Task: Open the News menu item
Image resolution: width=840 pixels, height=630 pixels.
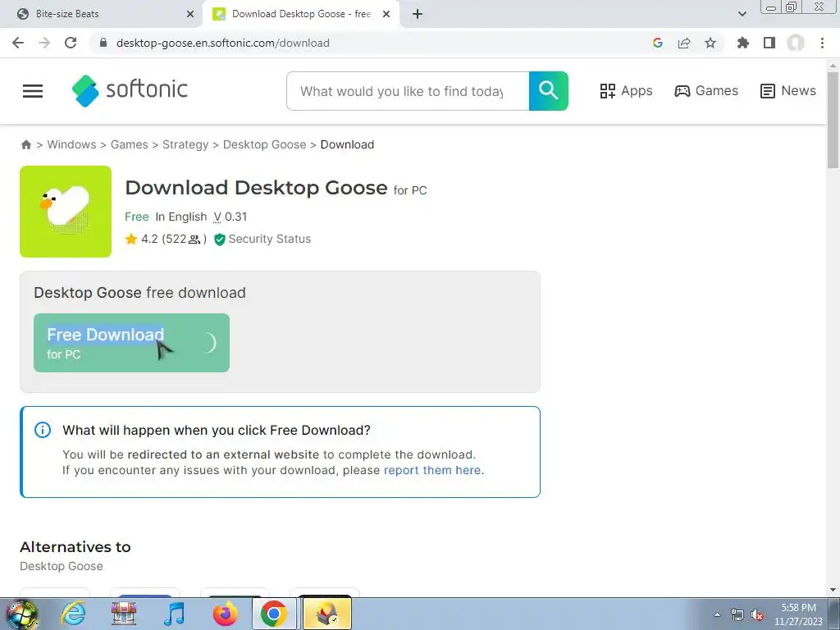Action: pyautogui.click(x=788, y=90)
